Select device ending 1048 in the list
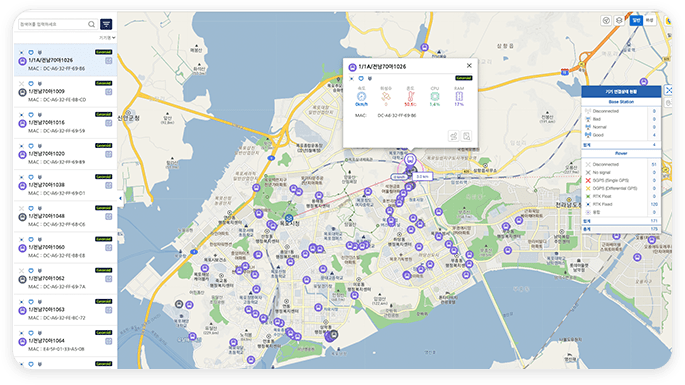 coord(66,216)
